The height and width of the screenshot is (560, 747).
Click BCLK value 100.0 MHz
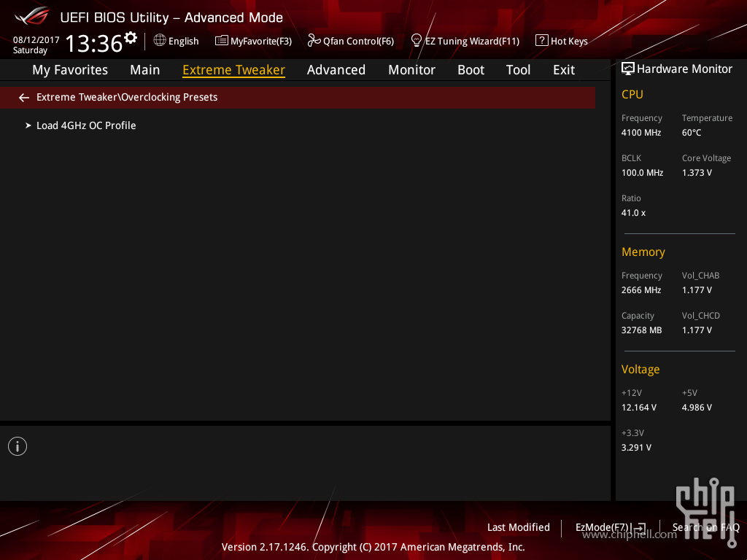[x=642, y=172]
